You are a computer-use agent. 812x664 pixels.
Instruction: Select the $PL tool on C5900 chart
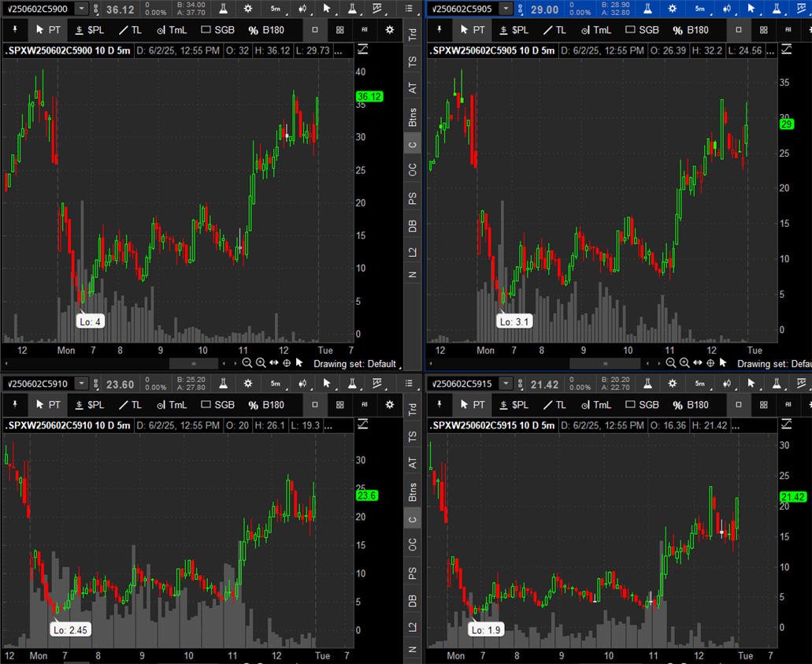90,30
